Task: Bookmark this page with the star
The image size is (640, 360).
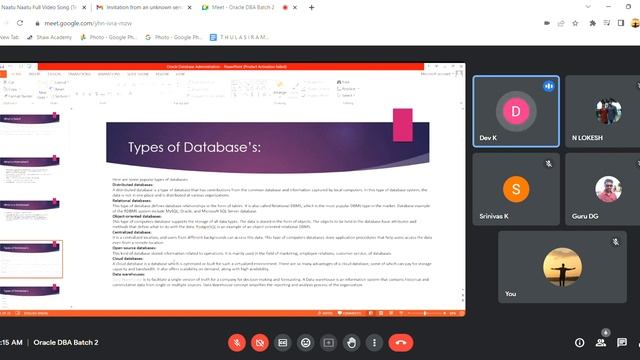Action: (x=575, y=23)
